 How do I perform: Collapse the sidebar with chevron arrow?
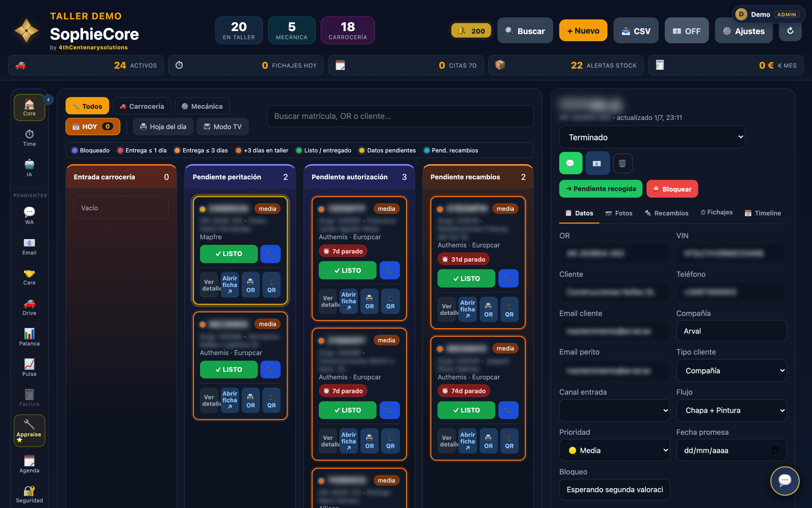[x=48, y=99]
